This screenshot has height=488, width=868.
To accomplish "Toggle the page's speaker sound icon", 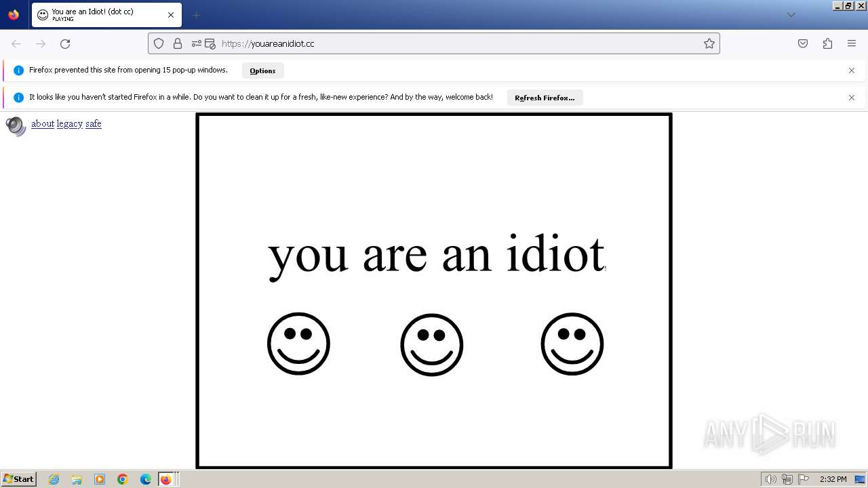I will point(16,126).
